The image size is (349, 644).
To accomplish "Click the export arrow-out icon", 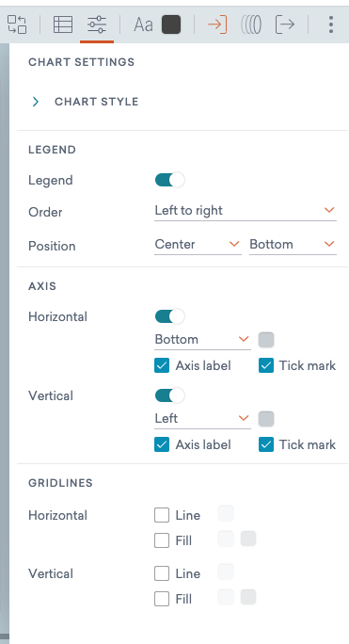I will click(x=284, y=24).
